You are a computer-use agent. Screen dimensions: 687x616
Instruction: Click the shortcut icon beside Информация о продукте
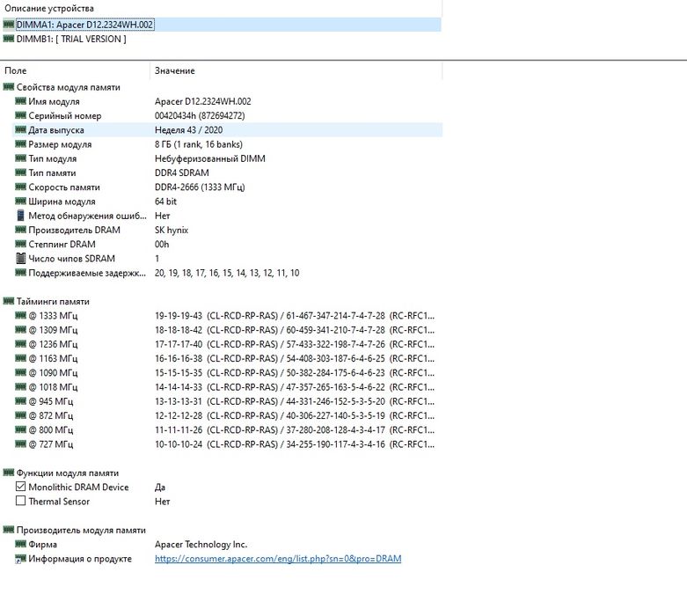20,559
